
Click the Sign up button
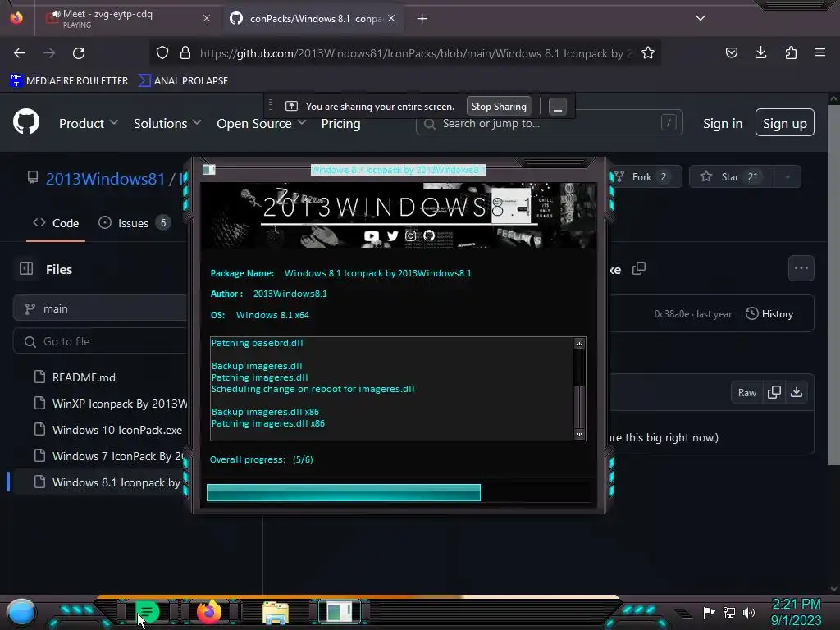785,123
